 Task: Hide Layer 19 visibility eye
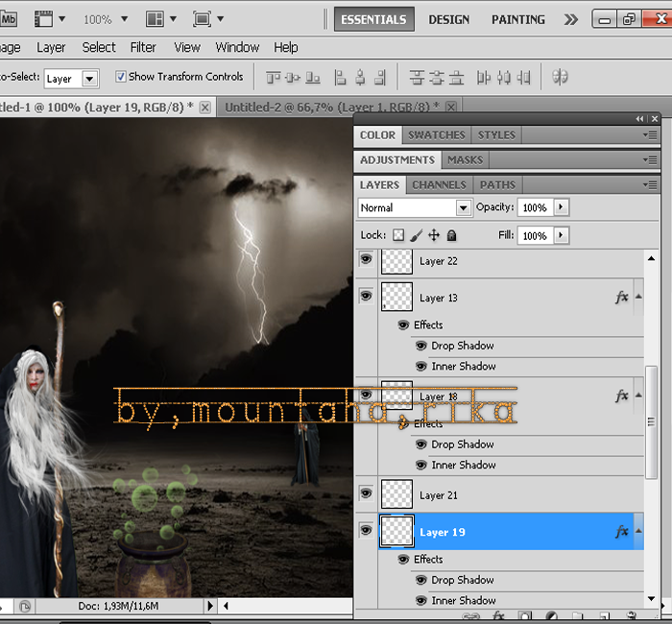click(x=366, y=530)
